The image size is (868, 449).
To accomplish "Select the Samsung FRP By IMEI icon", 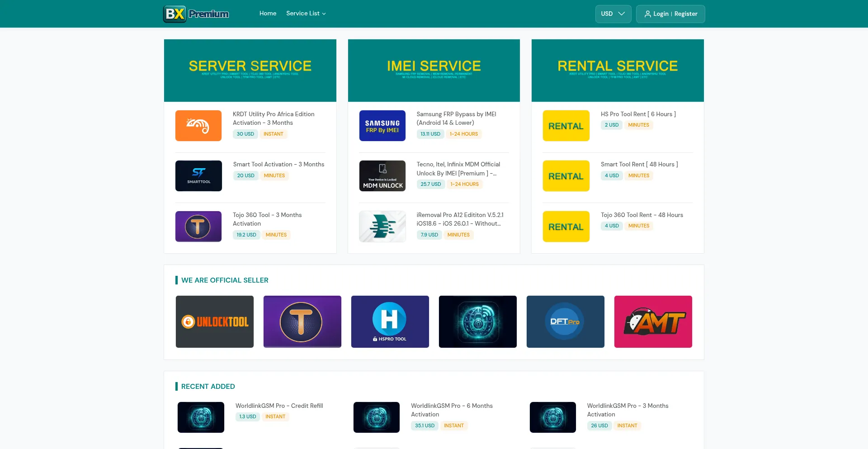I will point(382,126).
